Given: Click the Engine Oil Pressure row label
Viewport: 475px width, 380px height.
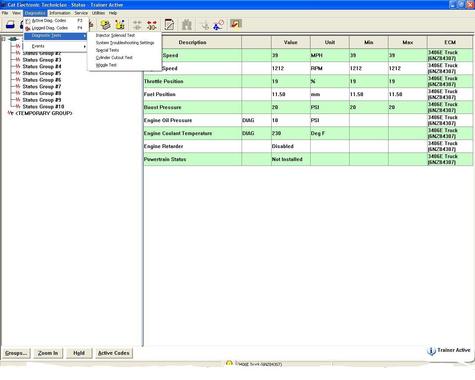Looking at the screenshot, I should pyautogui.click(x=168, y=120).
